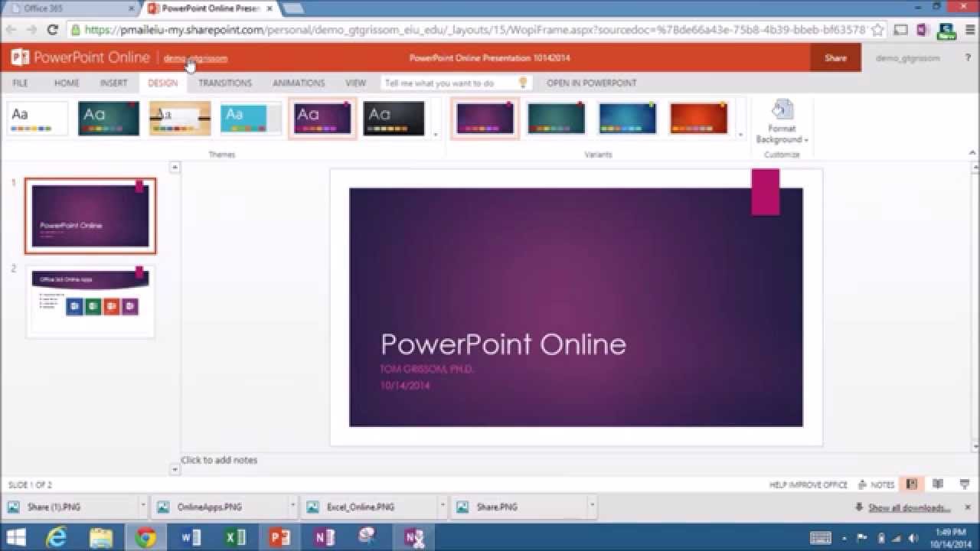Apply the tan striped theme
Screen dimensions: 980x551
point(180,119)
